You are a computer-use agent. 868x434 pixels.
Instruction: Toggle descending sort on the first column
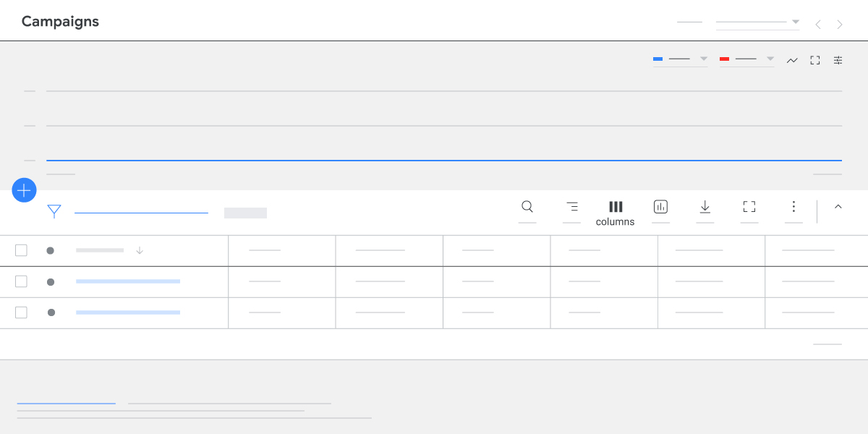click(139, 250)
